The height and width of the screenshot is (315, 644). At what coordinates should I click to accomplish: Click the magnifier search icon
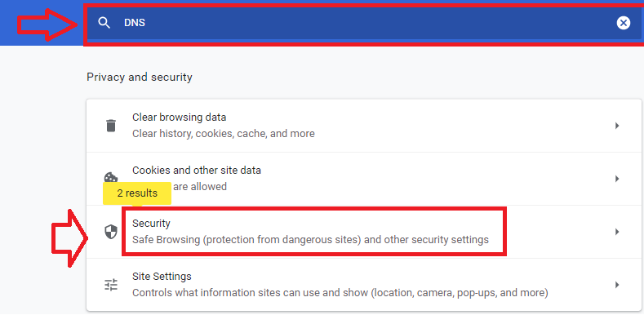click(104, 23)
